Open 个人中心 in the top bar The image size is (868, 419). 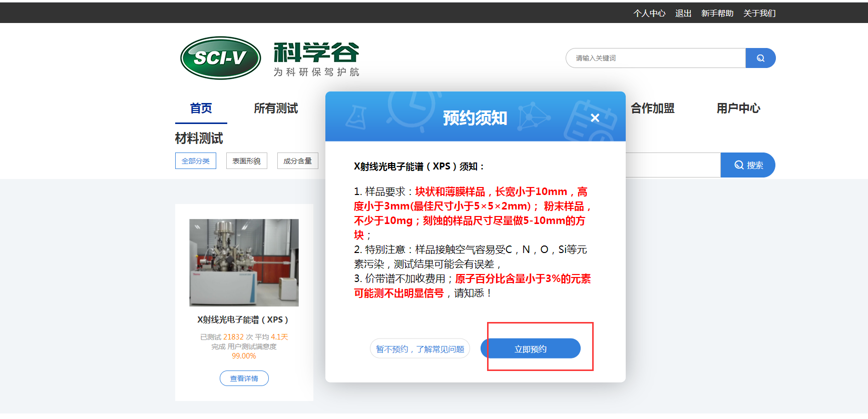tap(649, 13)
